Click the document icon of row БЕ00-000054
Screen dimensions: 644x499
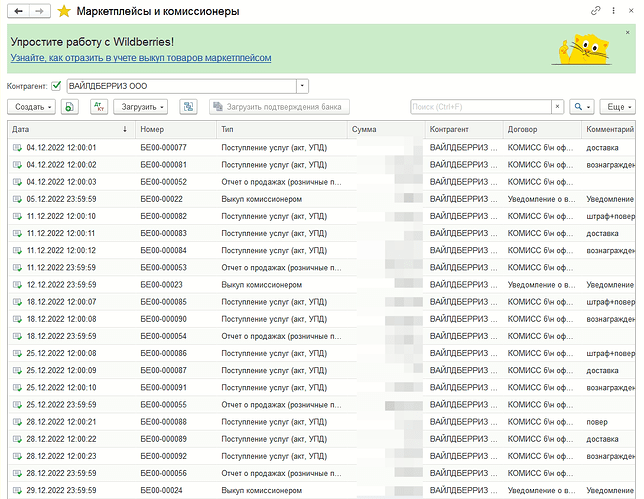coord(17,336)
